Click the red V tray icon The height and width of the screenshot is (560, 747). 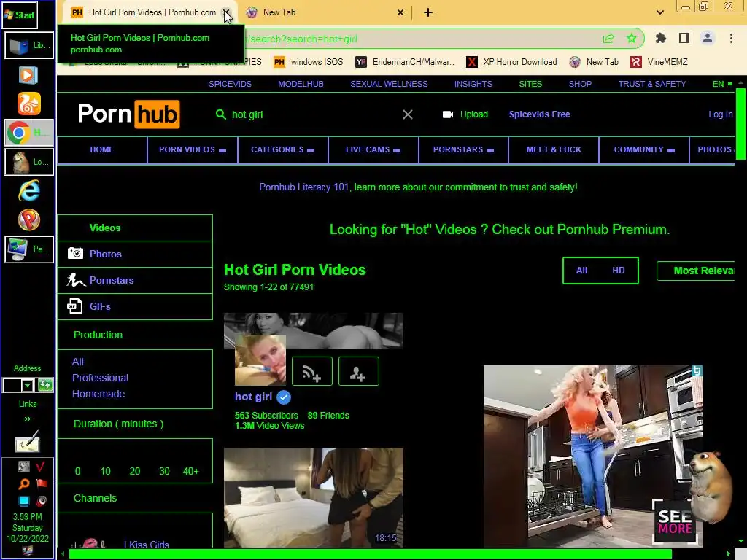click(41, 466)
